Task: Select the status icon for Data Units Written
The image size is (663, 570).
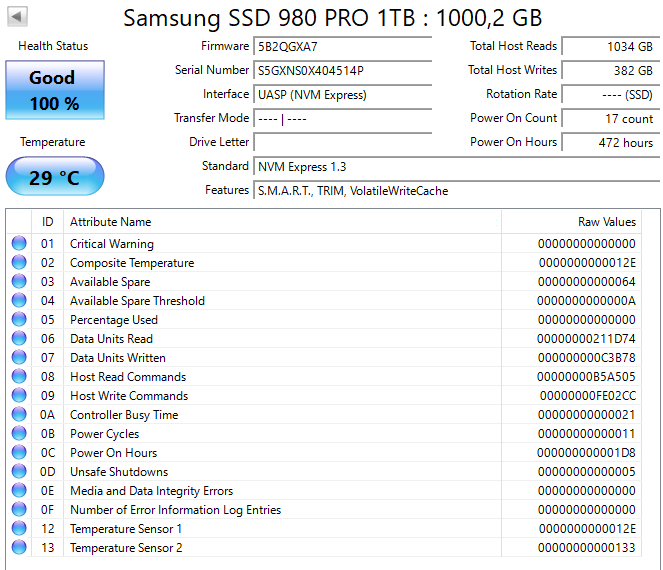Action: tap(19, 357)
